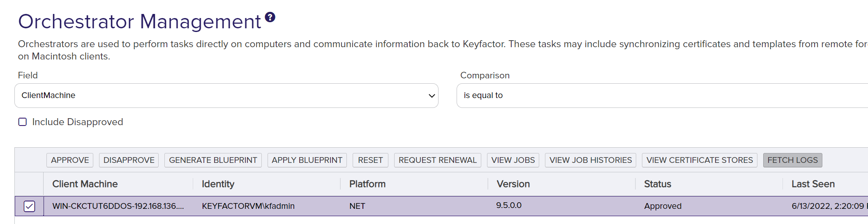Sort by Identity column header

click(218, 184)
